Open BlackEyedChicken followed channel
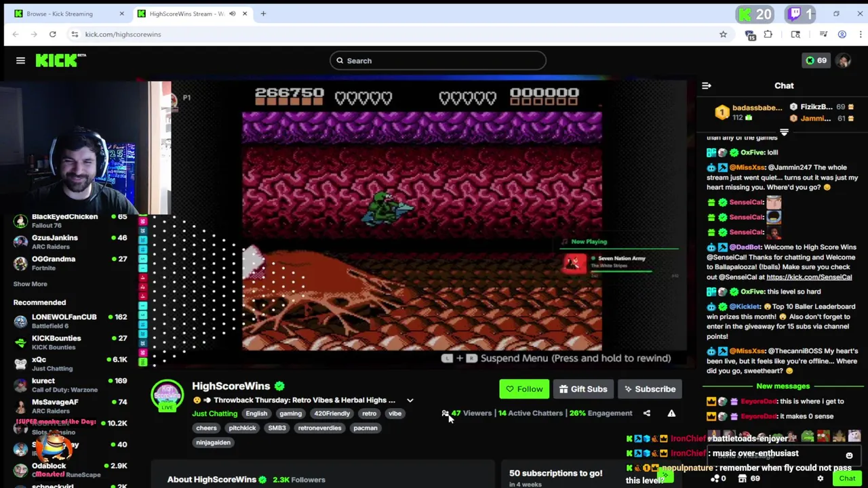Screen dimensions: 868x488 [70, 221]
